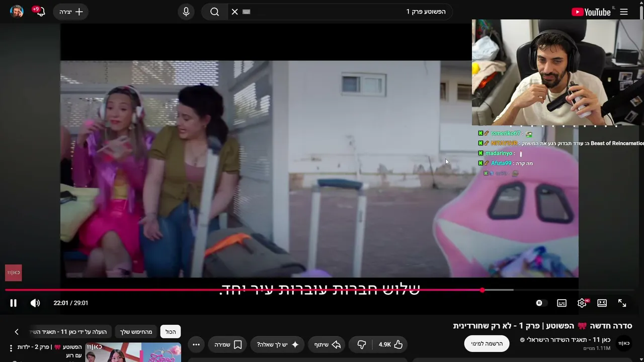Screen dimensions: 644x362
Task: Open more actions three-dot menu
Action: click(196, 344)
